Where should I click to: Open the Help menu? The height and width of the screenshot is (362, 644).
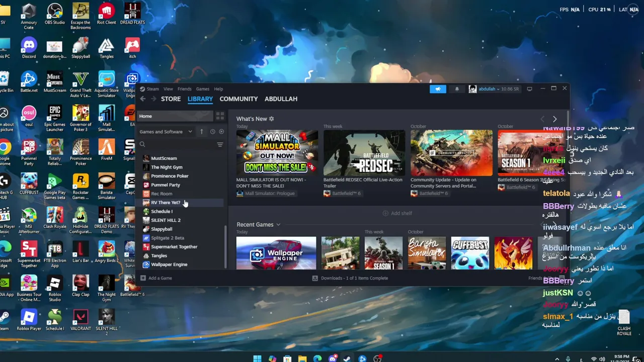point(218,89)
